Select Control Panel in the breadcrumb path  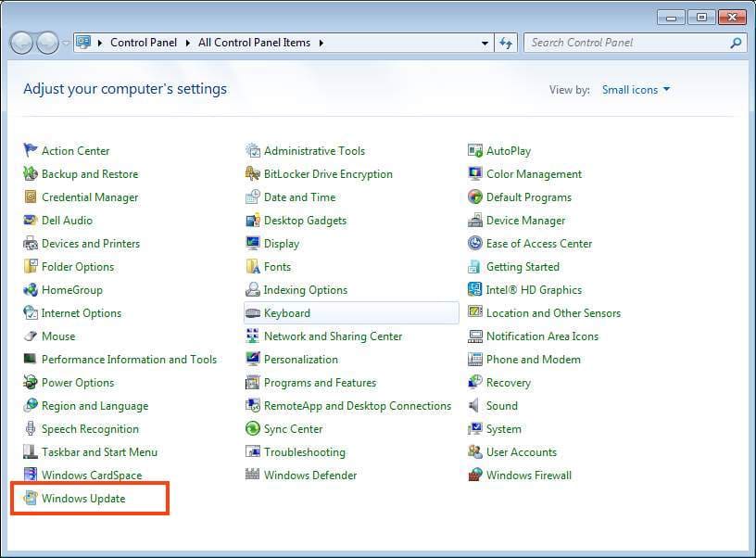145,43
